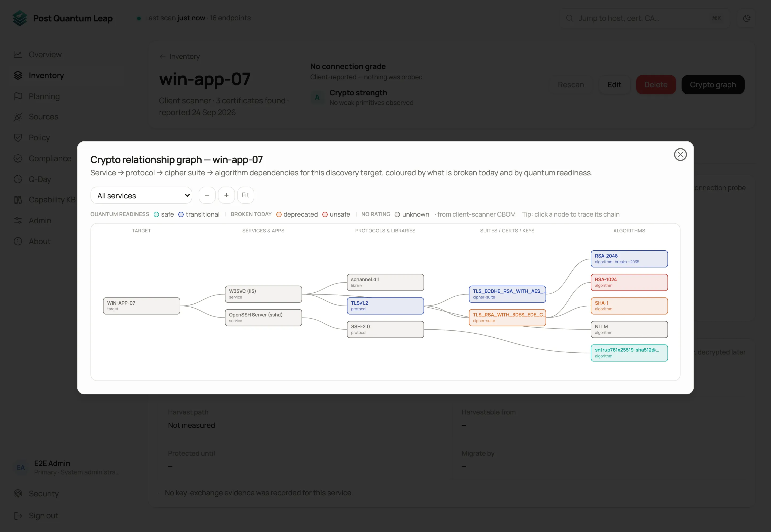Click the TLS_RSA_WITH_3DES_EDE cipher-suite node
This screenshot has width=771, height=532.
(507, 317)
